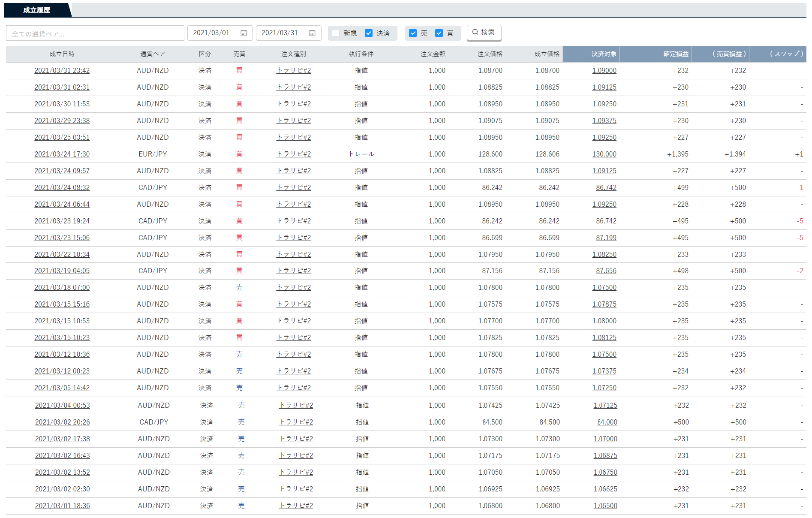The width and height of the screenshot is (812, 518).
Task: Click order price 87.156
Action: (x=492, y=271)
